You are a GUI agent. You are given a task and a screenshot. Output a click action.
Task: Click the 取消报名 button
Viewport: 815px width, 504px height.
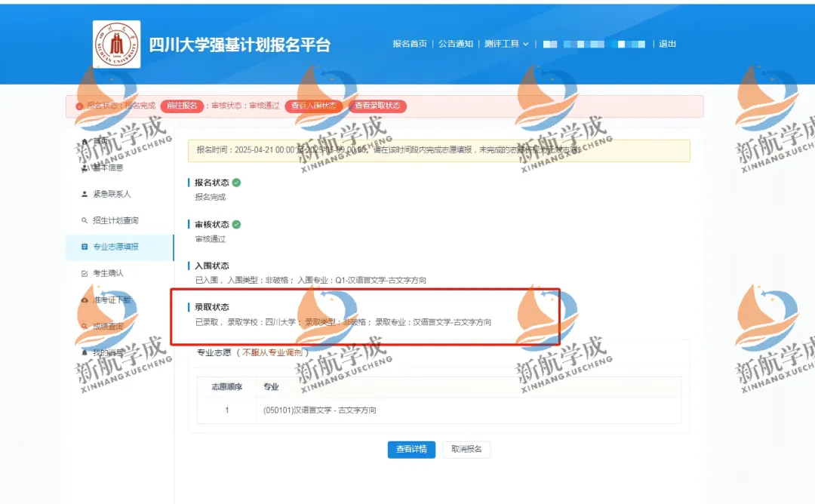click(466, 449)
